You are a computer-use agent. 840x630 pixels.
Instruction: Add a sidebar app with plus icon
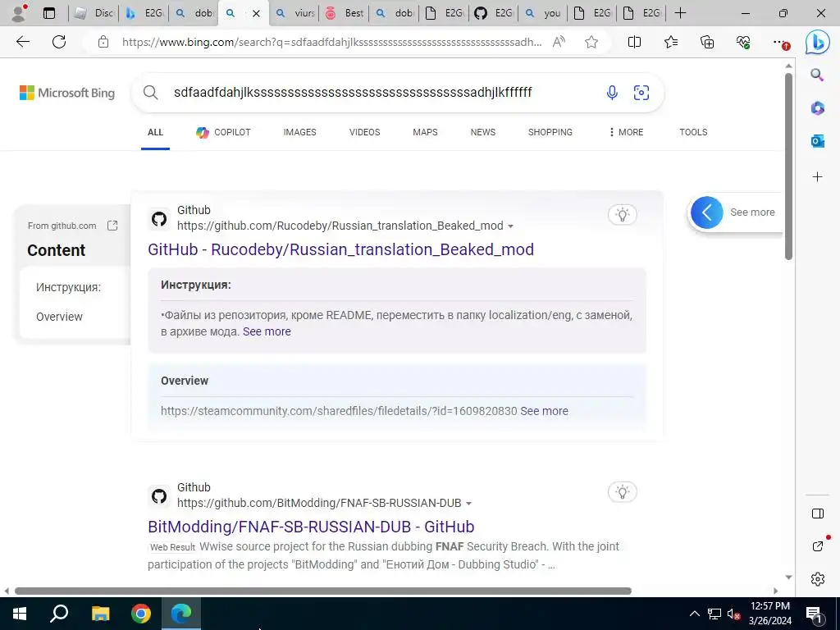click(817, 177)
